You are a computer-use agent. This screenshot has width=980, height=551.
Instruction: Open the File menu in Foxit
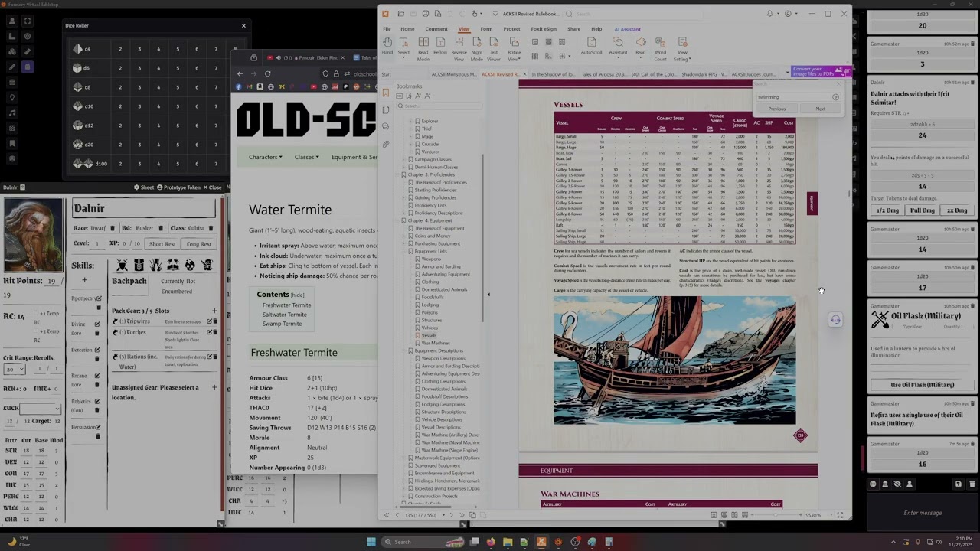pyautogui.click(x=387, y=29)
